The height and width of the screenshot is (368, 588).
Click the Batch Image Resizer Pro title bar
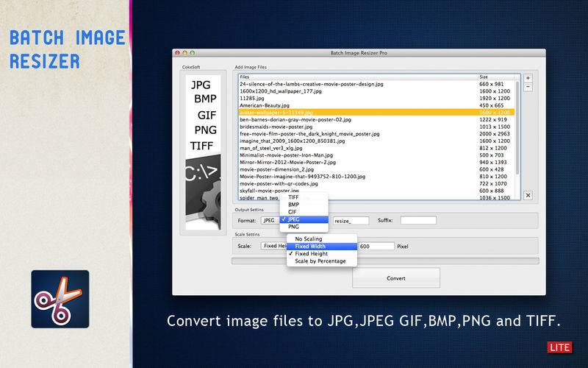(359, 53)
